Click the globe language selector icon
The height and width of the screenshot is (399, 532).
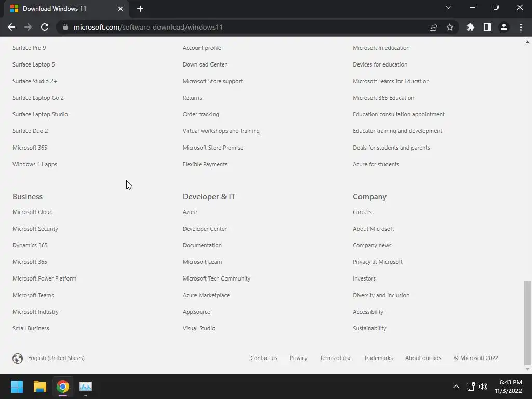[x=18, y=358]
